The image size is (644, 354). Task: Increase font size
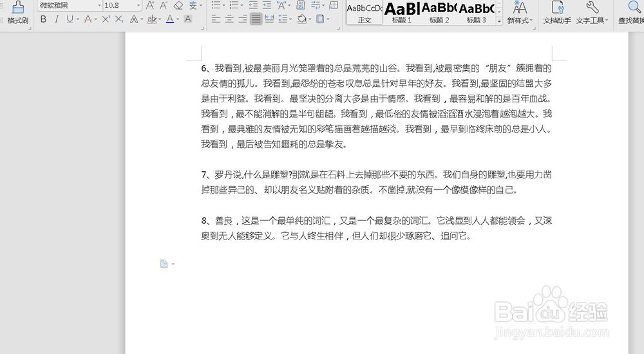[x=150, y=5]
